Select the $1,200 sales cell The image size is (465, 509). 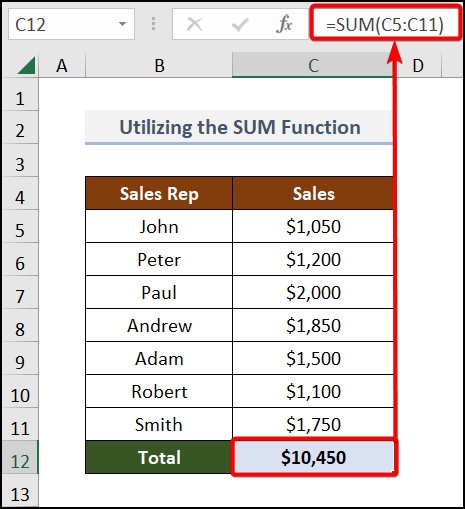pyautogui.click(x=313, y=259)
